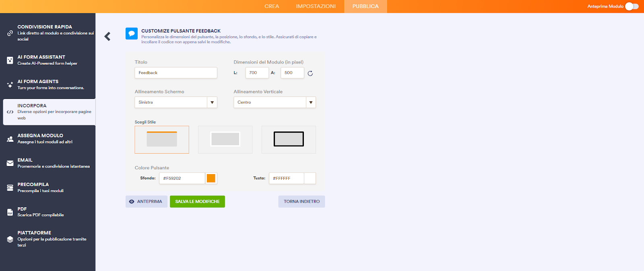Screen dimensions: 644x271
Task: Open the Allineamento Verticale dropdown
Action: point(275,103)
